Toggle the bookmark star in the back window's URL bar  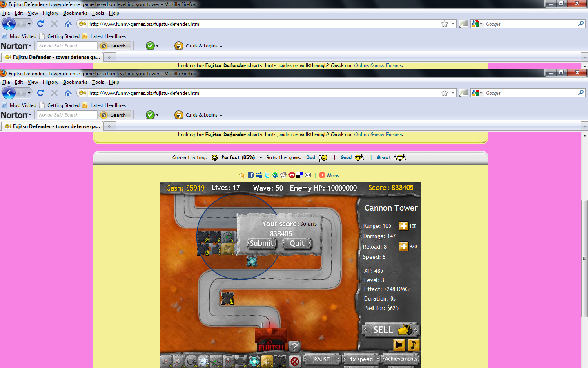pyautogui.click(x=445, y=24)
